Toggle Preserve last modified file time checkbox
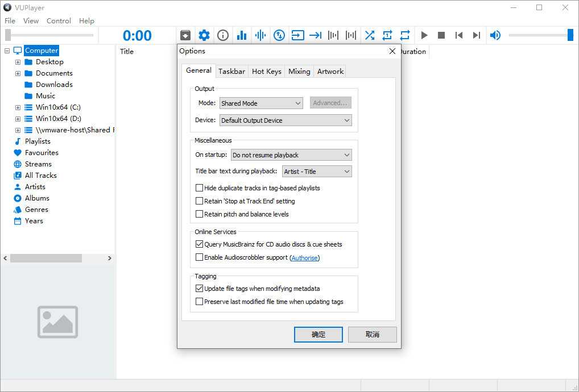This screenshot has width=579, height=392. pyautogui.click(x=200, y=302)
